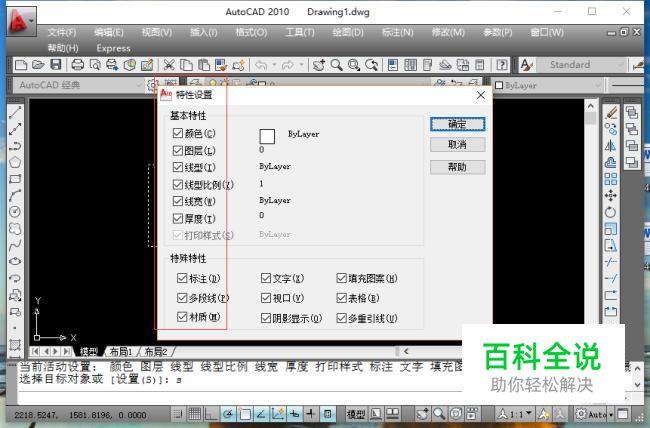This screenshot has height=428, width=650.
Task: Open the 编辑(E) menu
Action: pos(109,32)
